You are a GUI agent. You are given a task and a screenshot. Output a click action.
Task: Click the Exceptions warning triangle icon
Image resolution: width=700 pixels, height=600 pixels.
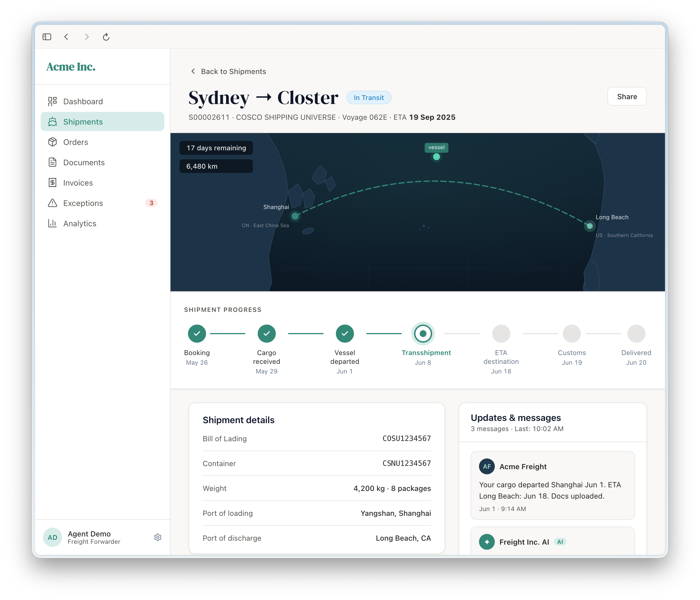coord(53,203)
